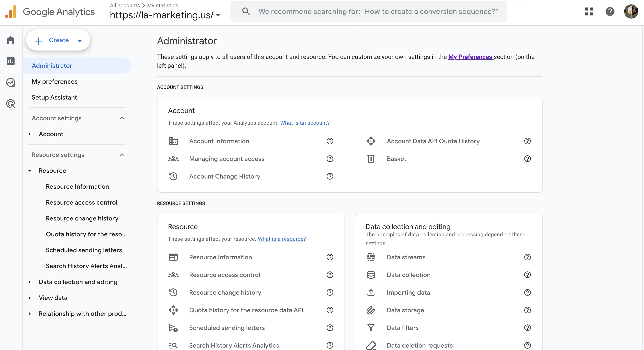Image resolution: width=644 pixels, height=350 pixels.
Task: Click the help icon beside Account Information
Action: pos(329,141)
